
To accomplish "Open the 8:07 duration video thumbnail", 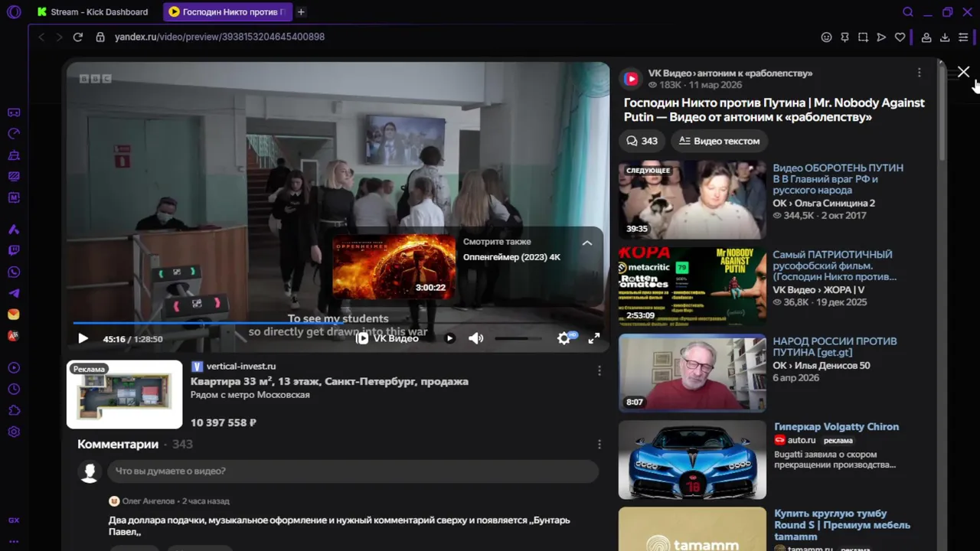I will click(692, 373).
